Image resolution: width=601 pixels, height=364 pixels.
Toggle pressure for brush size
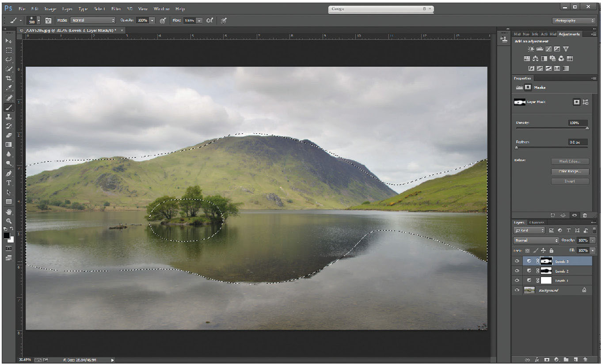[x=224, y=20]
